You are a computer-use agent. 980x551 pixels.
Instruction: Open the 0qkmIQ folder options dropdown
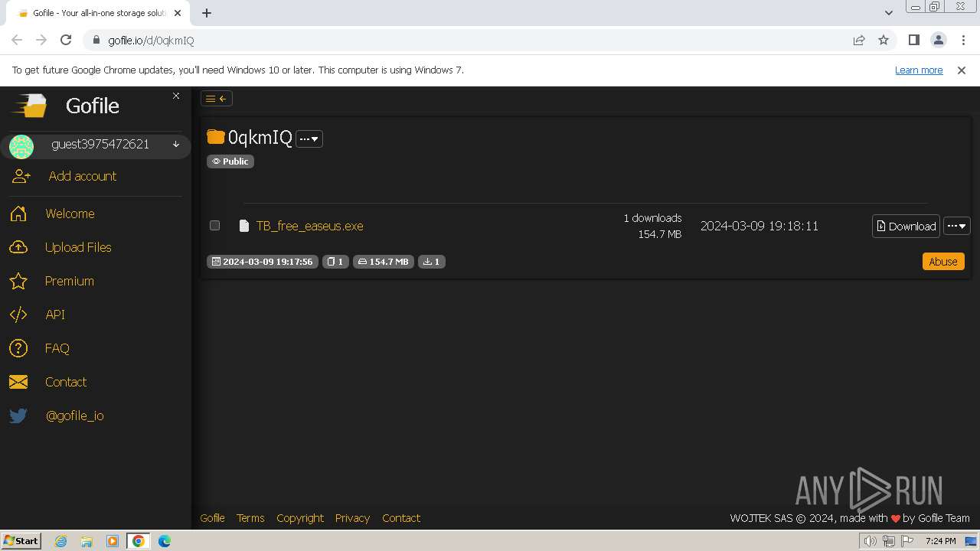point(309,139)
